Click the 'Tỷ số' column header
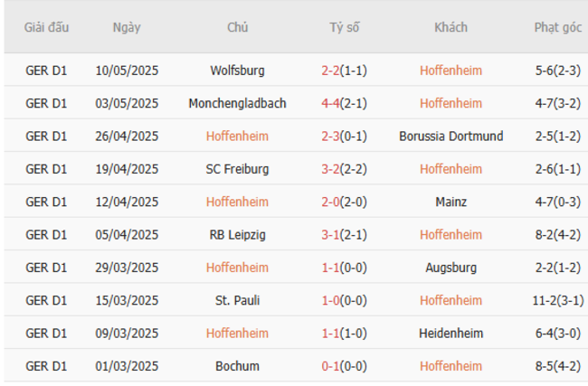This screenshot has width=588, height=386. tap(344, 27)
